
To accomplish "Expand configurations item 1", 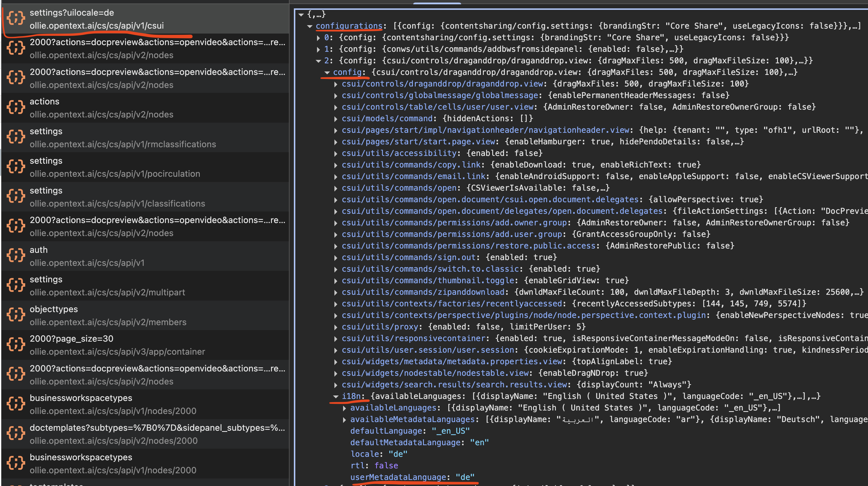I will [318, 49].
